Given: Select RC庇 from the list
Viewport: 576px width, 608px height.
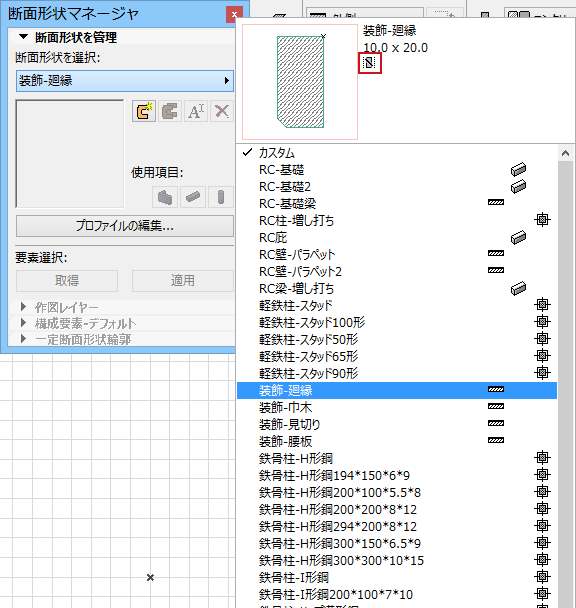Looking at the screenshot, I should click(397, 238).
